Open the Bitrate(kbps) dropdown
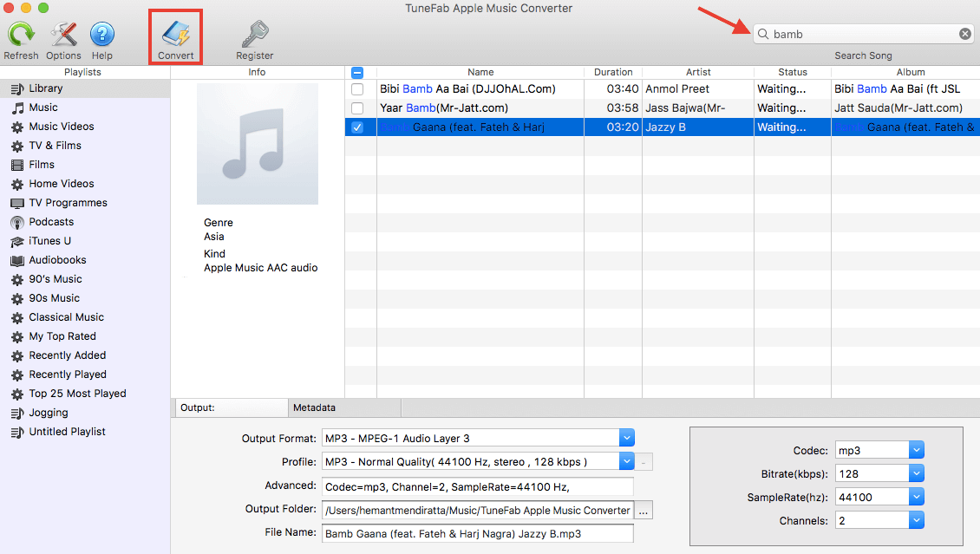This screenshot has height=554, width=980. (916, 473)
